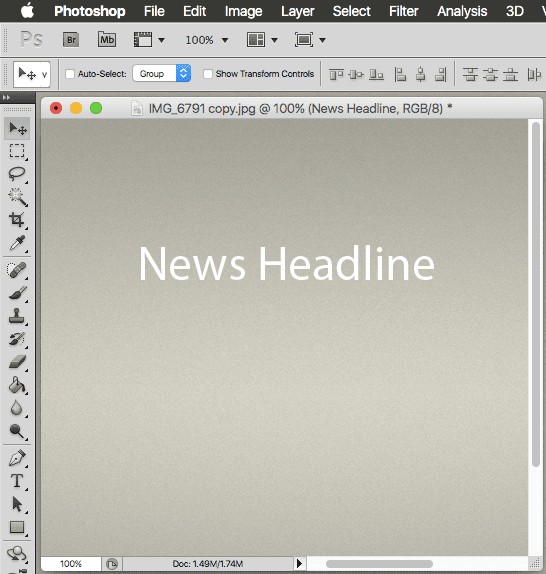Align top edges of layers
The width and height of the screenshot is (546, 574).
coord(336,74)
